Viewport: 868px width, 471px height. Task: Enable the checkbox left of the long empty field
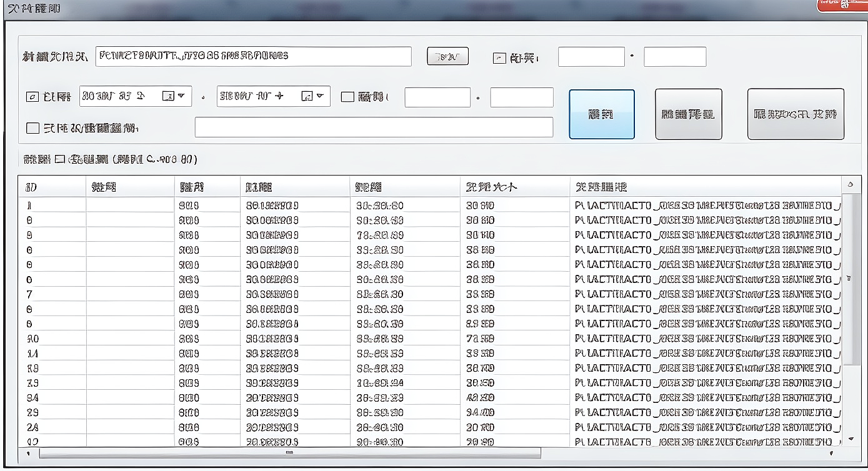point(32,128)
